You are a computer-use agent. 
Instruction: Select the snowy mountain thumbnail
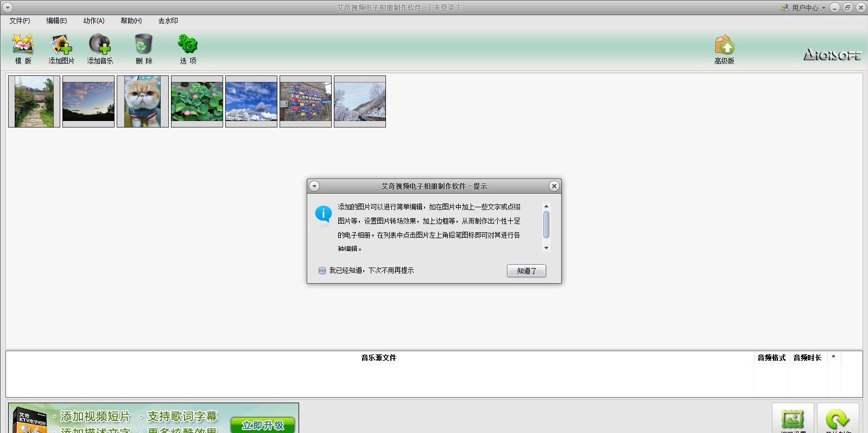pyautogui.click(x=360, y=101)
